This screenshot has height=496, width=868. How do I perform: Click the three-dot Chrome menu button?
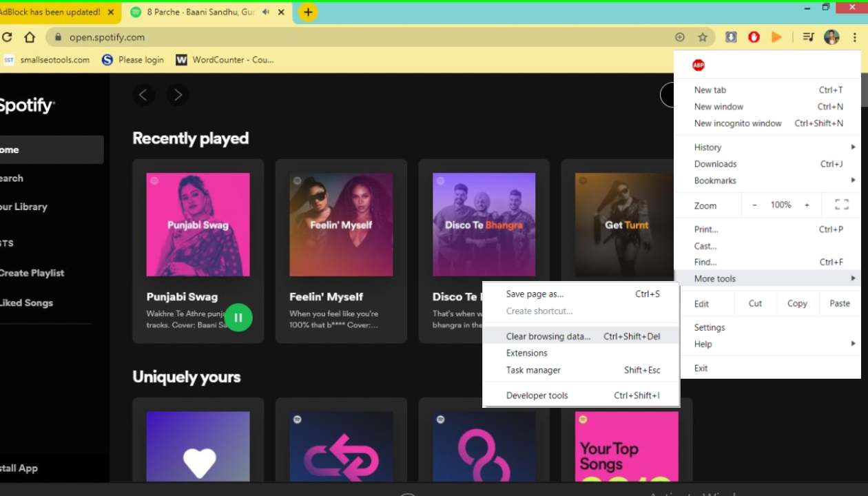855,37
